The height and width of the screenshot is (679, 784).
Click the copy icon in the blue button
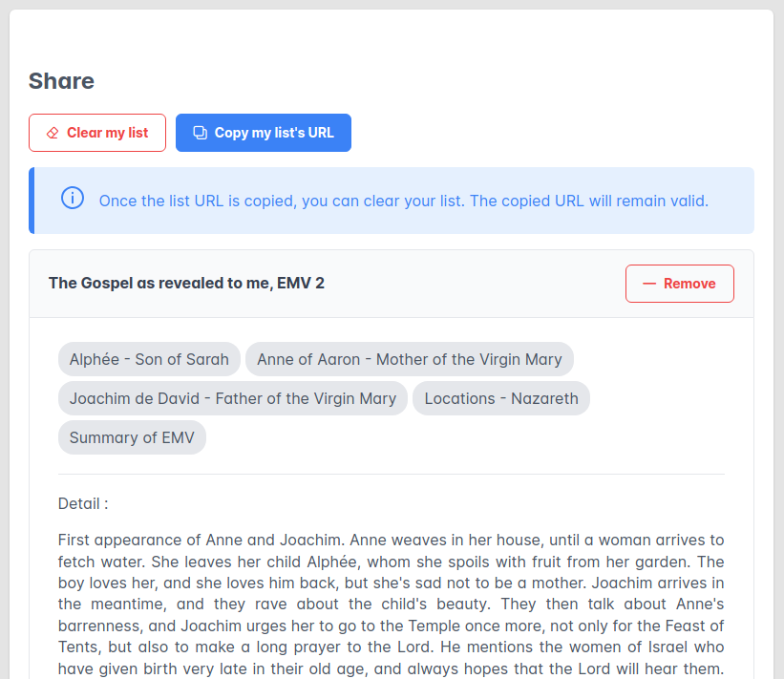pos(200,133)
